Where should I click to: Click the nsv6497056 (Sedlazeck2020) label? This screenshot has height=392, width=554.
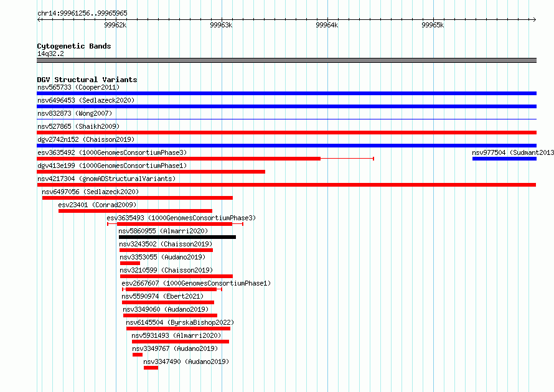90,192
